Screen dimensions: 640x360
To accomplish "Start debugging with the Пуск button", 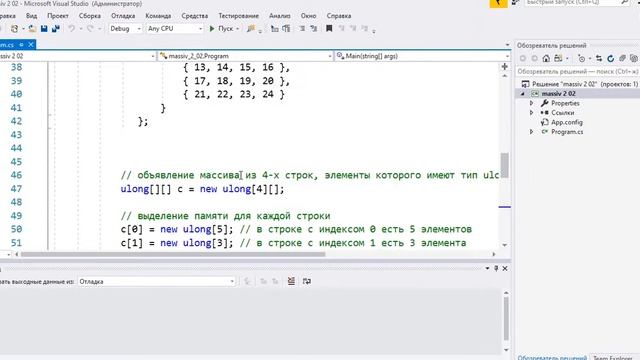I will pos(222,29).
